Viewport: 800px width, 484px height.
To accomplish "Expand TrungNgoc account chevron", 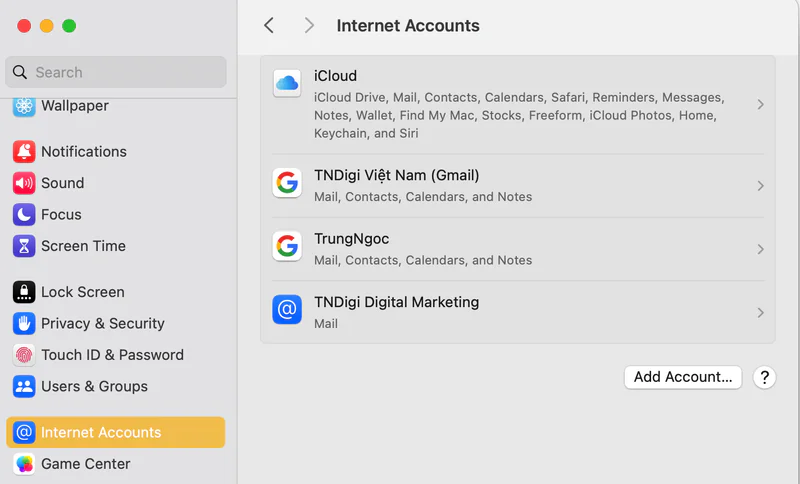I will coord(760,249).
